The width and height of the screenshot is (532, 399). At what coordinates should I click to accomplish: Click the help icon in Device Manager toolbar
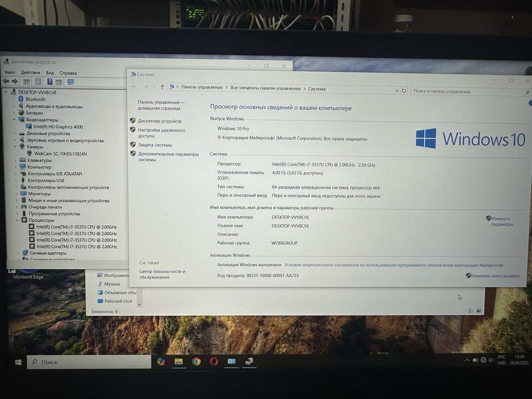pos(50,82)
